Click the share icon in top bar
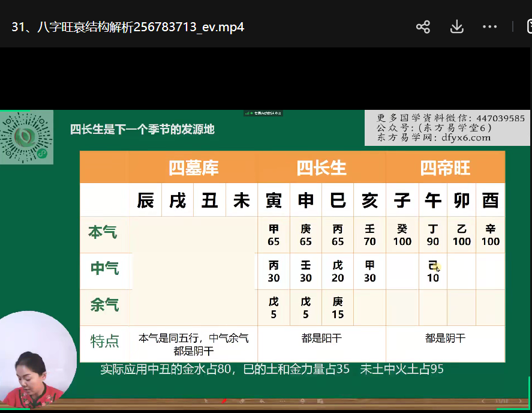 423,27
